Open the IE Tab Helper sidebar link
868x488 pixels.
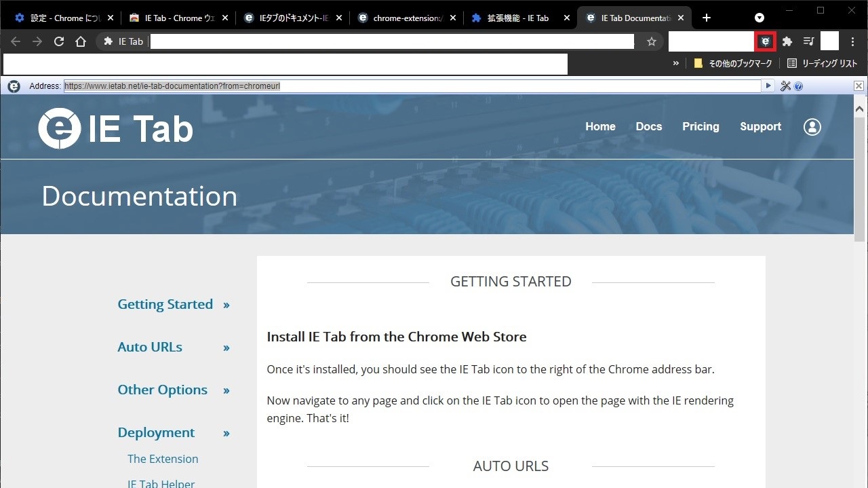[x=161, y=484]
